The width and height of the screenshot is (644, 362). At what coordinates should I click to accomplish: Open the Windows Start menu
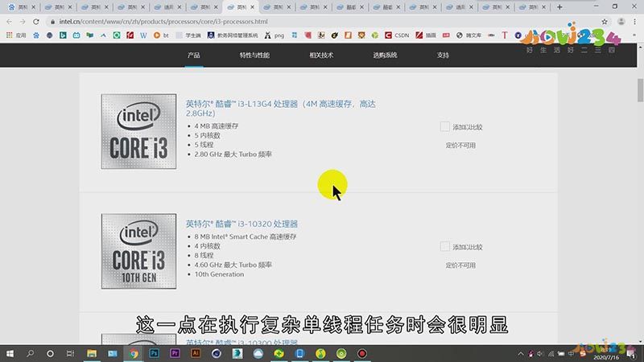click(10, 353)
